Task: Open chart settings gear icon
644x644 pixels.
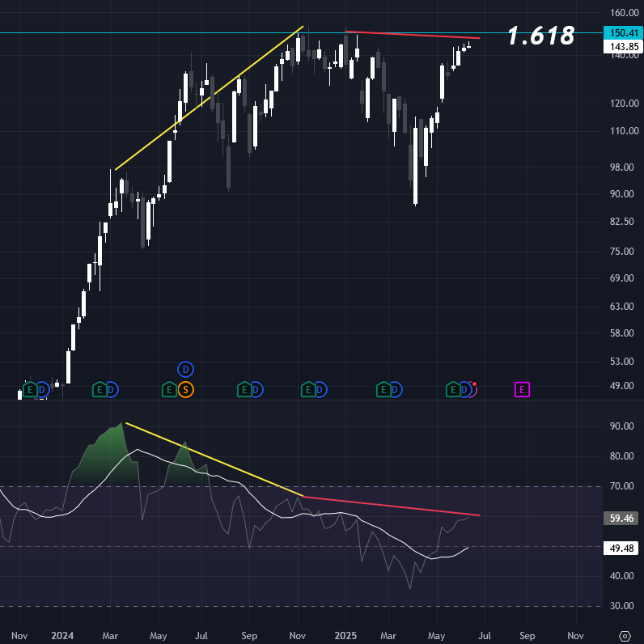Action: [625, 636]
